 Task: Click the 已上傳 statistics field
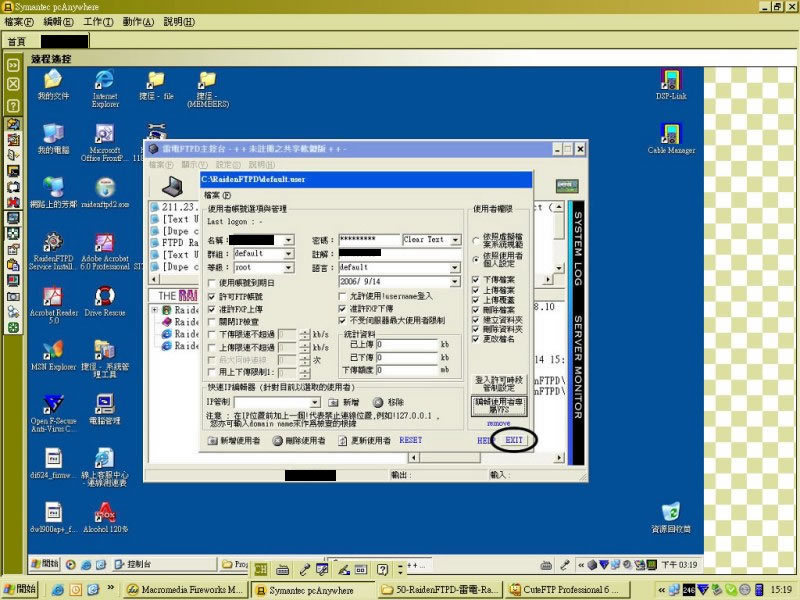click(x=407, y=344)
